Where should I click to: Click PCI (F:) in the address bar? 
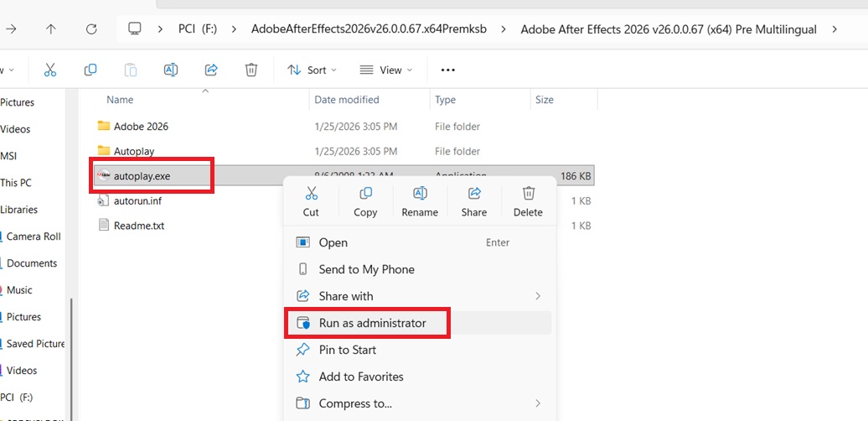pos(199,29)
